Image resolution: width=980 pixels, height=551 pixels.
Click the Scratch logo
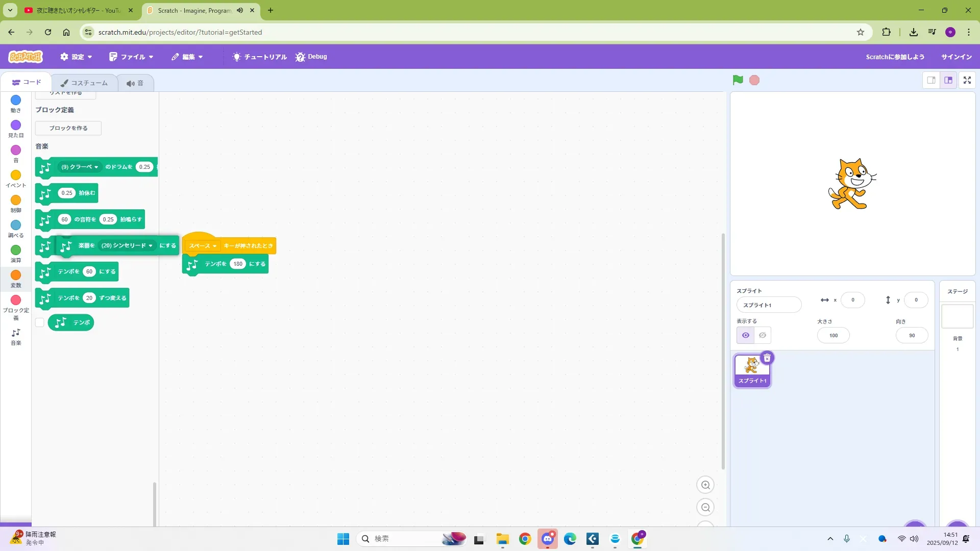coord(26,57)
